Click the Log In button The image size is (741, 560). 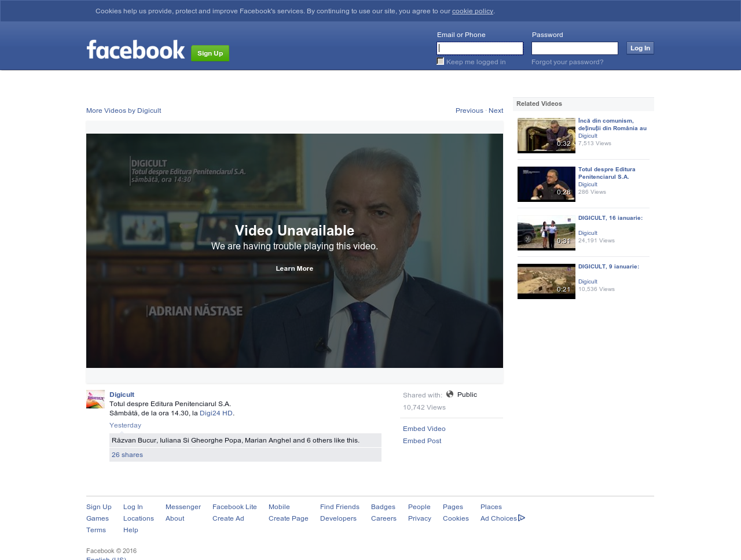640,48
